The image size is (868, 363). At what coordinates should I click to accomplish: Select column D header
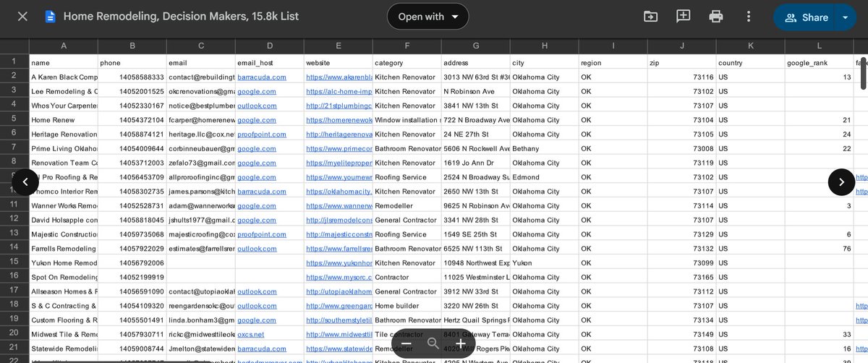[269, 46]
